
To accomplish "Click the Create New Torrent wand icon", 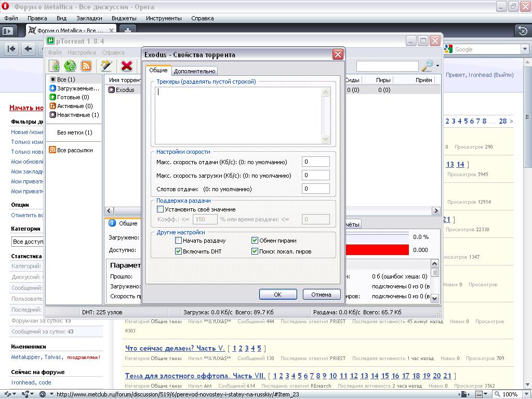I will (x=107, y=65).
